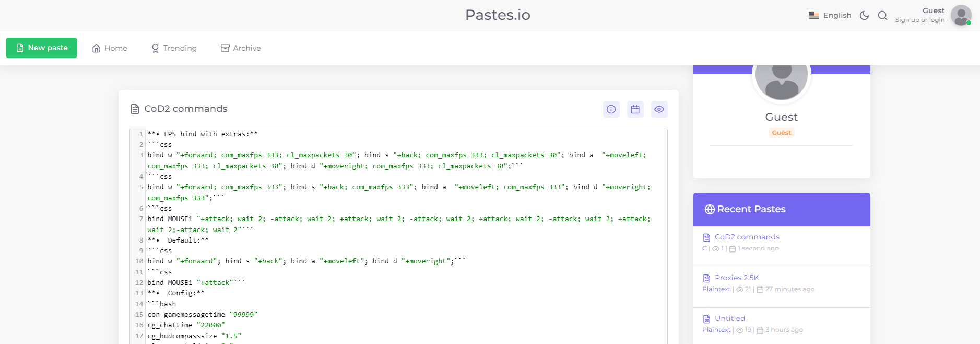Click the Guest profile picture in the sidebar
This screenshot has width=980, height=344.
(x=782, y=75)
